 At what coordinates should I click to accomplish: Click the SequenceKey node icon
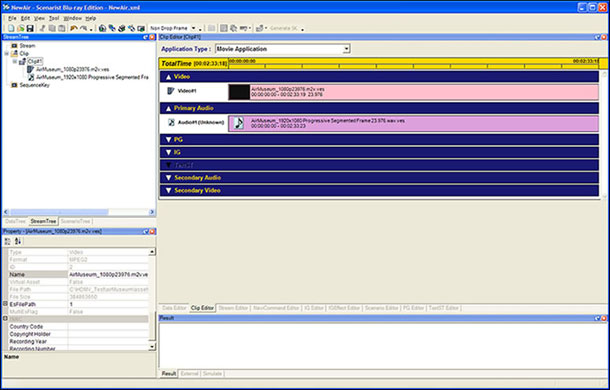click(14, 85)
